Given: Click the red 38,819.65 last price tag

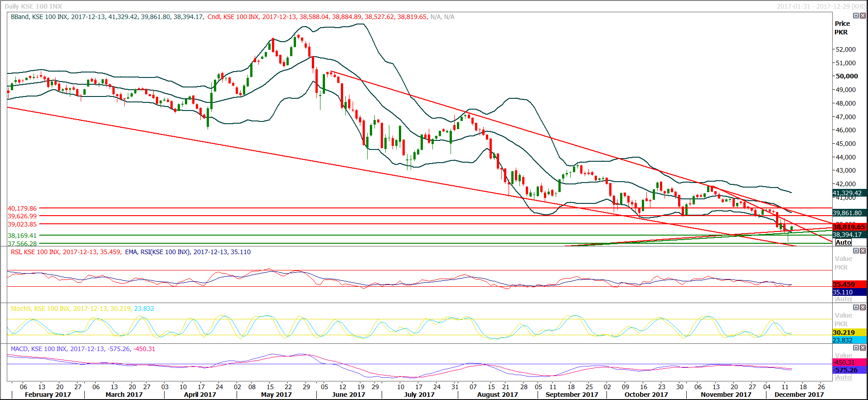Looking at the screenshot, I should tap(849, 227).
